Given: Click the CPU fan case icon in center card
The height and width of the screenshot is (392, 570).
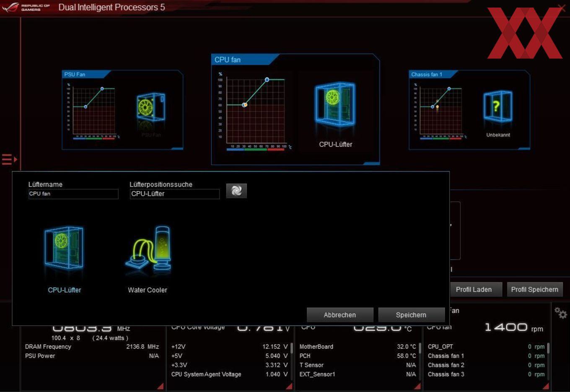Looking at the screenshot, I should (x=335, y=104).
